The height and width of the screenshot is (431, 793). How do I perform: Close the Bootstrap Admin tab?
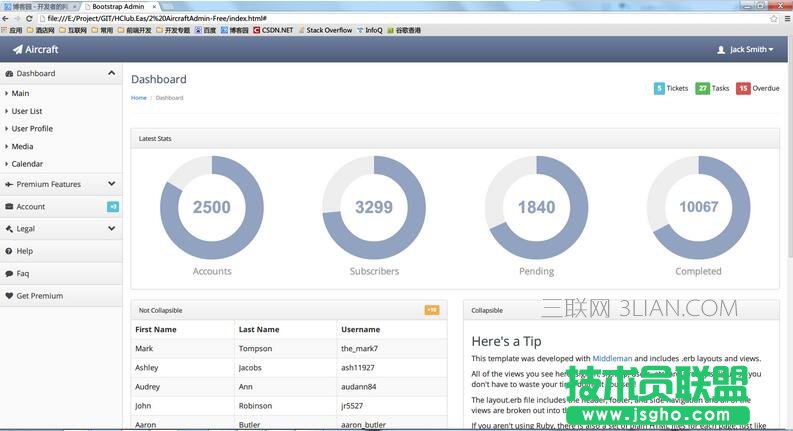click(154, 7)
